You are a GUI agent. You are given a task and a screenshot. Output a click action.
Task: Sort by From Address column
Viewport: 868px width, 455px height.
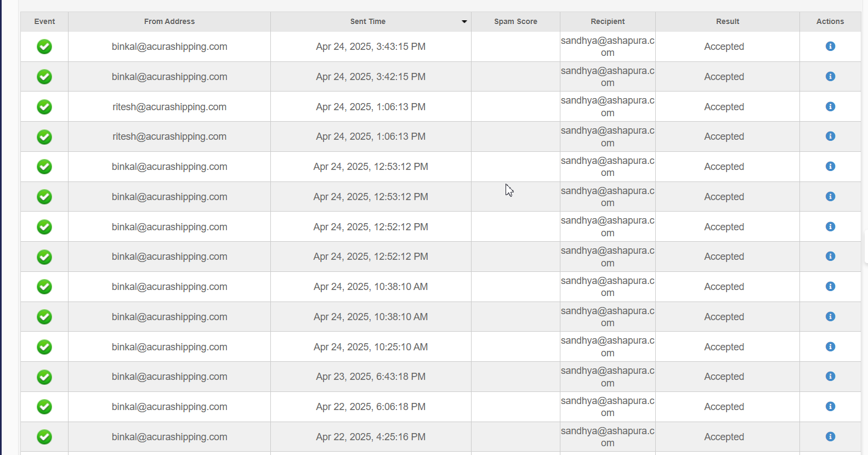coord(169,22)
